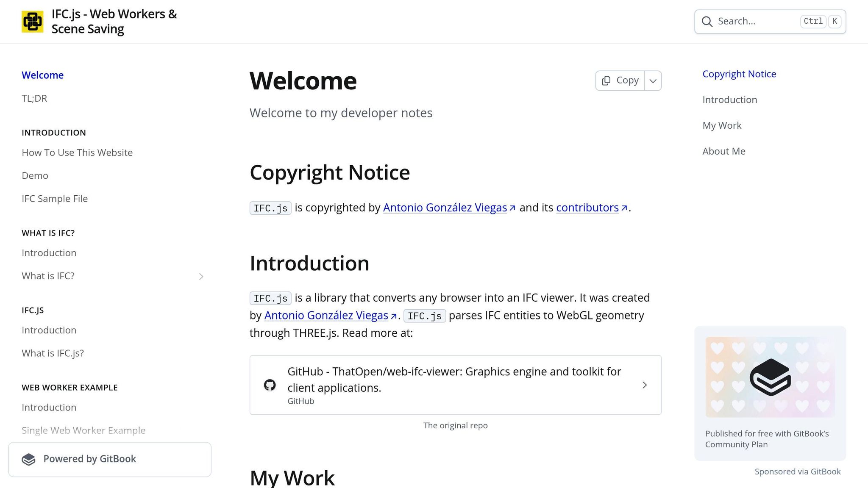The image size is (868, 488).
Task: Open the Copy button dropdown chevron
Action: (653, 80)
